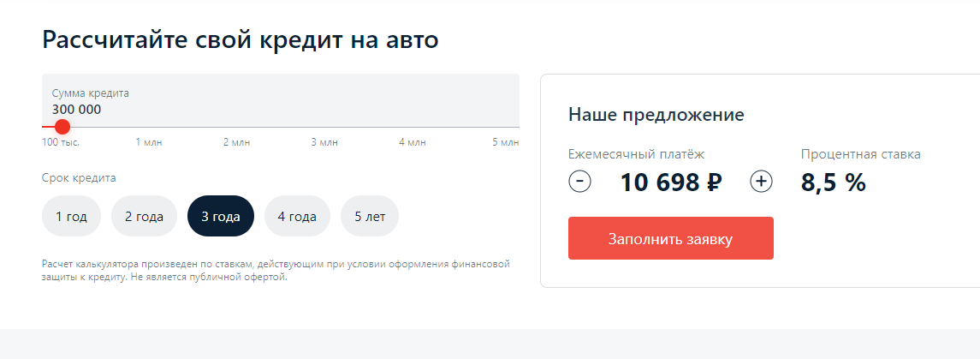Increase monthly payment with the plus icon
This screenshot has height=359, width=980.
761,182
